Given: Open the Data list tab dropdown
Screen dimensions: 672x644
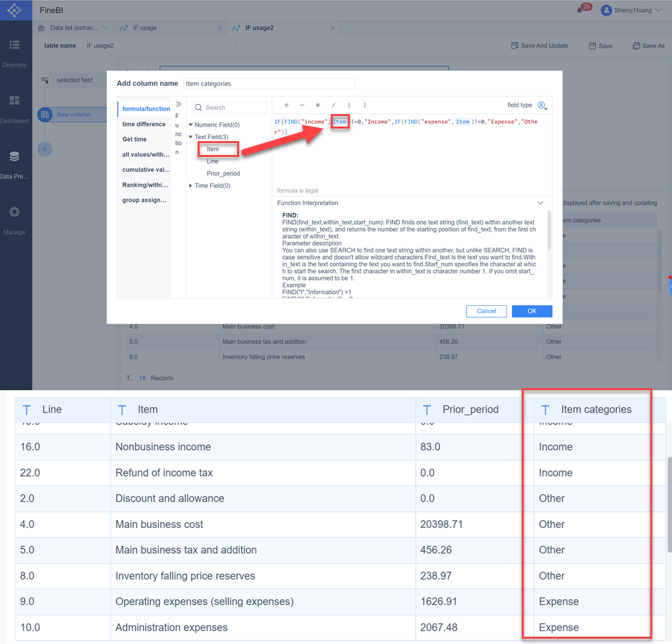Looking at the screenshot, I should coord(105,28).
